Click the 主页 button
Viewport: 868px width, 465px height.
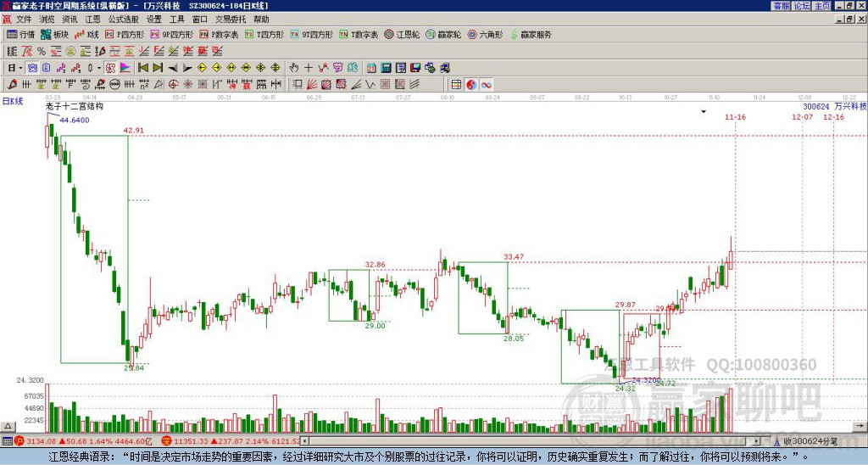pyautogui.click(x=822, y=6)
